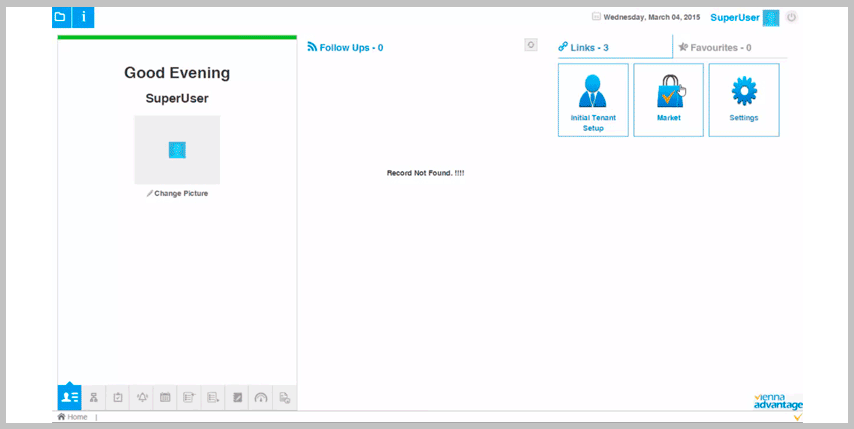Click the orange checkmark in footer
This screenshot has width=854, height=429.
798,417
